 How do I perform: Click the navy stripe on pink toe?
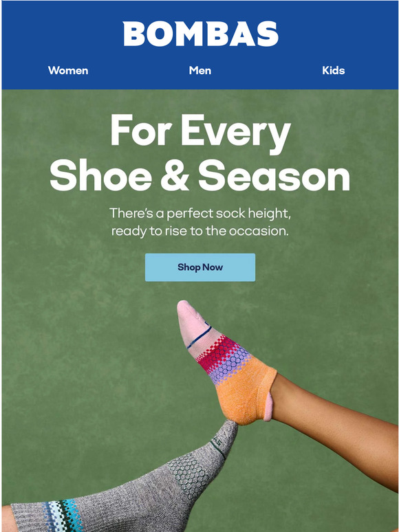[x=199, y=337]
